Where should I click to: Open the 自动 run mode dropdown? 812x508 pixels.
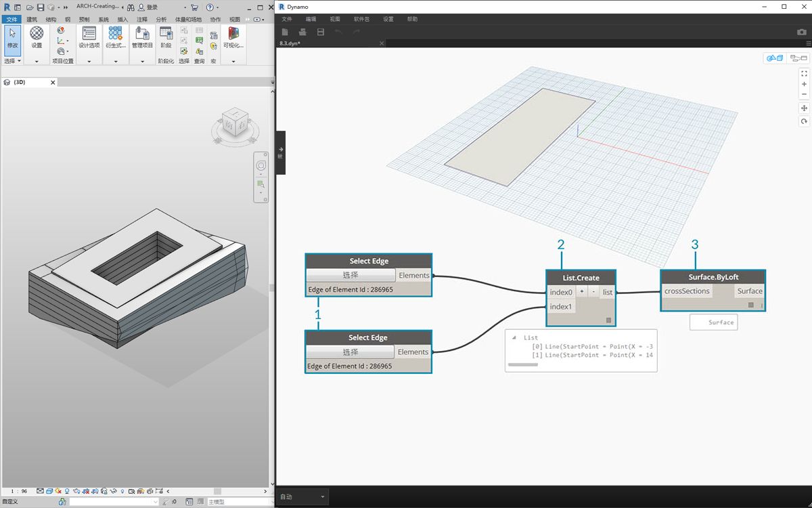click(302, 496)
